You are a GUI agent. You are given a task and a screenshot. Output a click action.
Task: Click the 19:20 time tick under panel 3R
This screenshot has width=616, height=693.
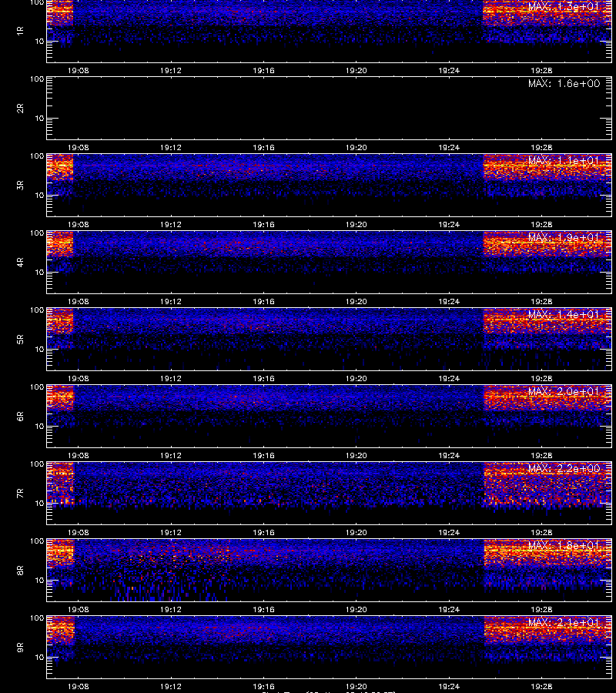coord(357,225)
